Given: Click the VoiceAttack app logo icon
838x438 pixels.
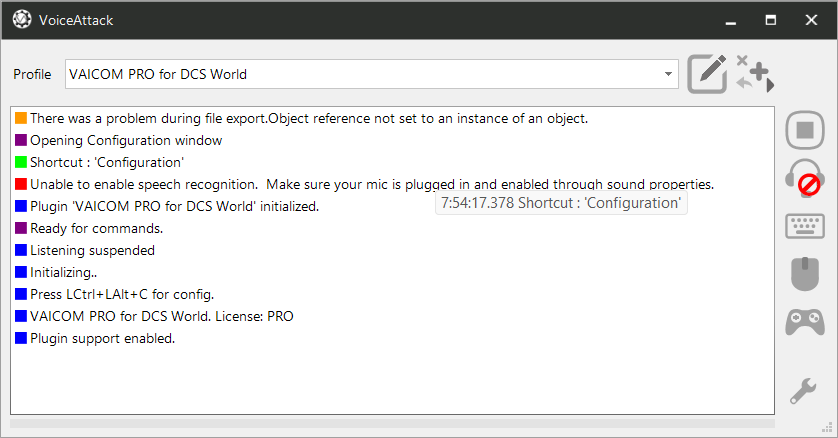Looking at the screenshot, I should tap(22, 20).
